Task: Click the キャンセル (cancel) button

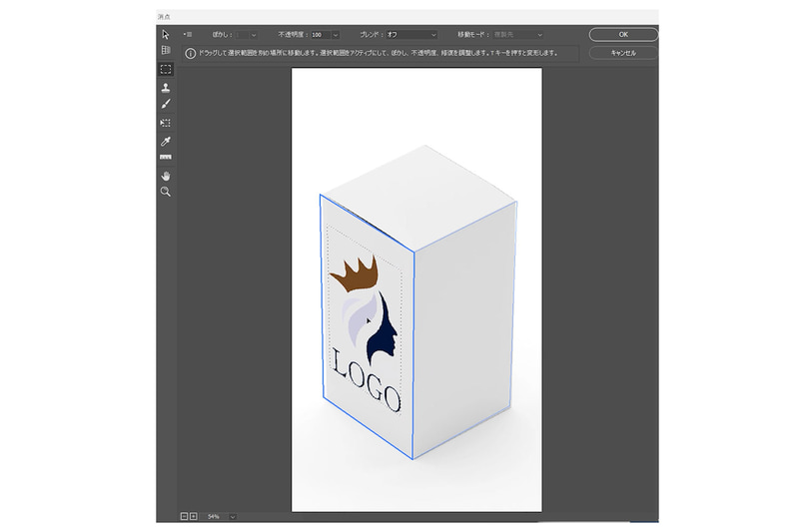Action: (x=623, y=53)
